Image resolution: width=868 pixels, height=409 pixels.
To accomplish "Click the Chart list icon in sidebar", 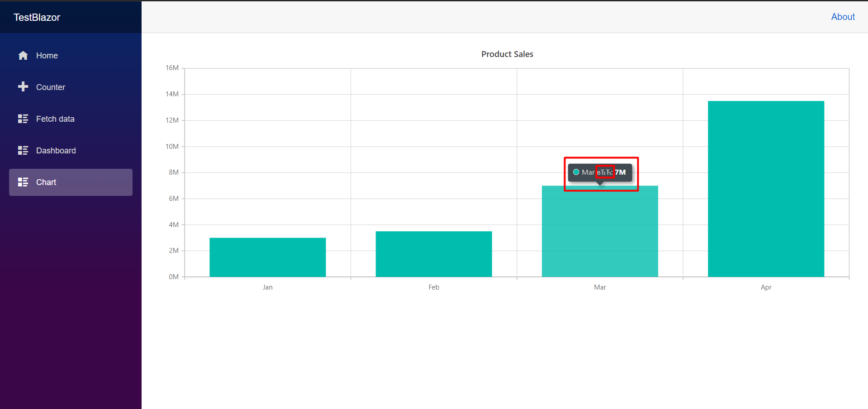I will pyautogui.click(x=23, y=182).
